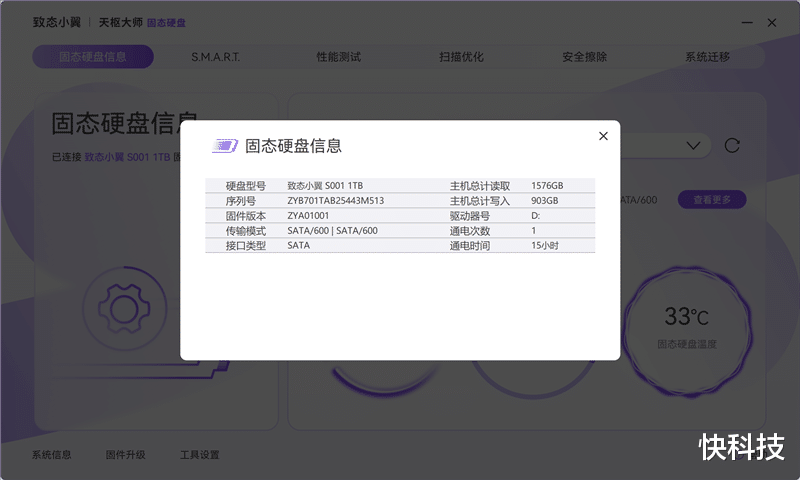Open 工具设置 at the bottom
Screen dimensions: 800x480
coord(199,454)
